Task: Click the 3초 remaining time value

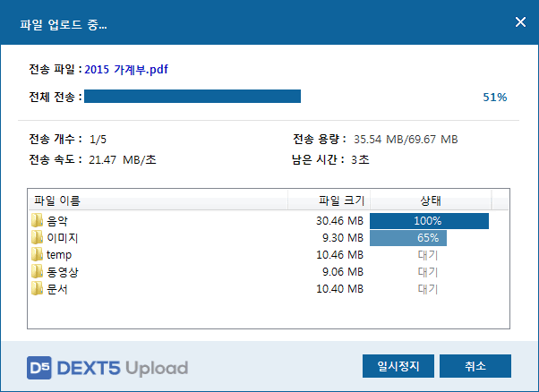Action: tap(360, 160)
